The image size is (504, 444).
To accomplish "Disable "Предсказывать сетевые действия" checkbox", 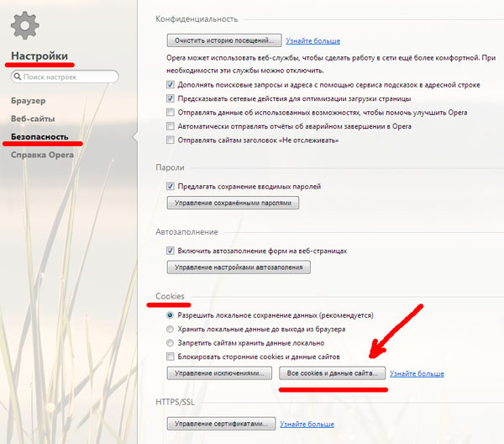I will 171,98.
